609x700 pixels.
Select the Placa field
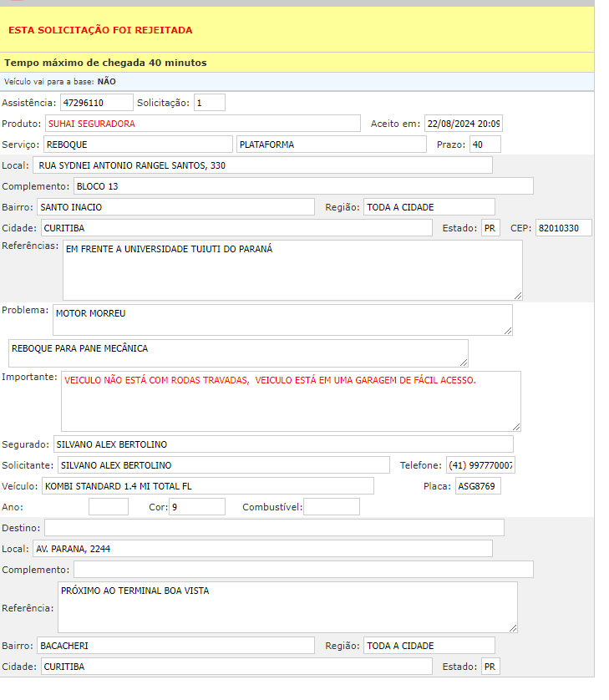click(478, 486)
